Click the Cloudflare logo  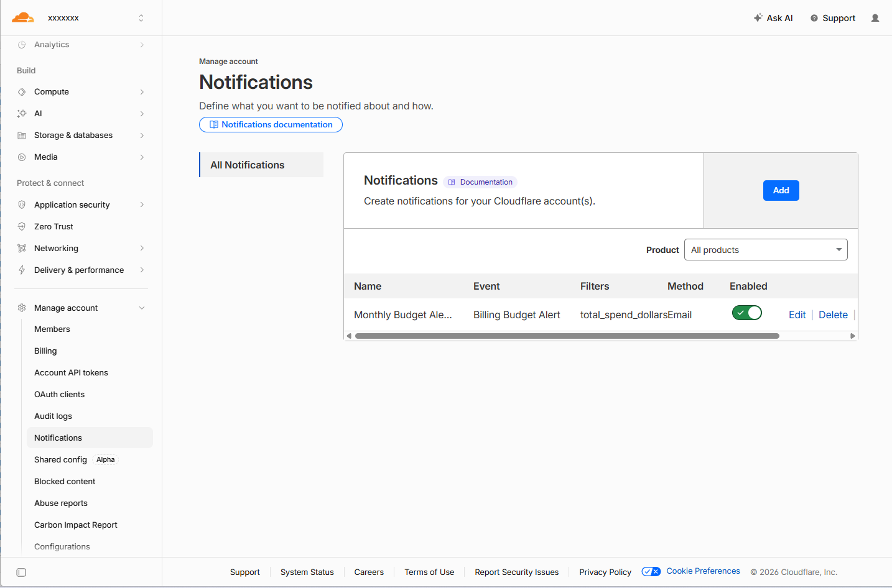(x=23, y=17)
